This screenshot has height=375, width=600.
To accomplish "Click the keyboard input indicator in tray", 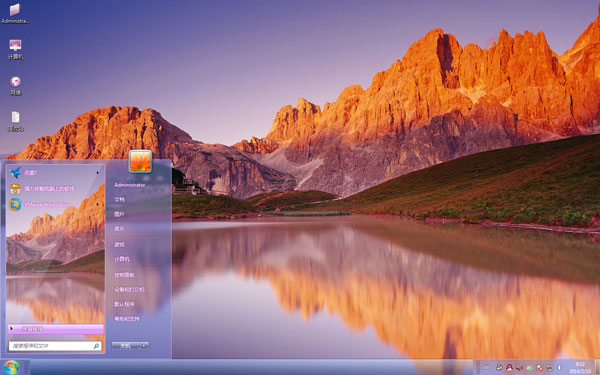I will (486, 367).
